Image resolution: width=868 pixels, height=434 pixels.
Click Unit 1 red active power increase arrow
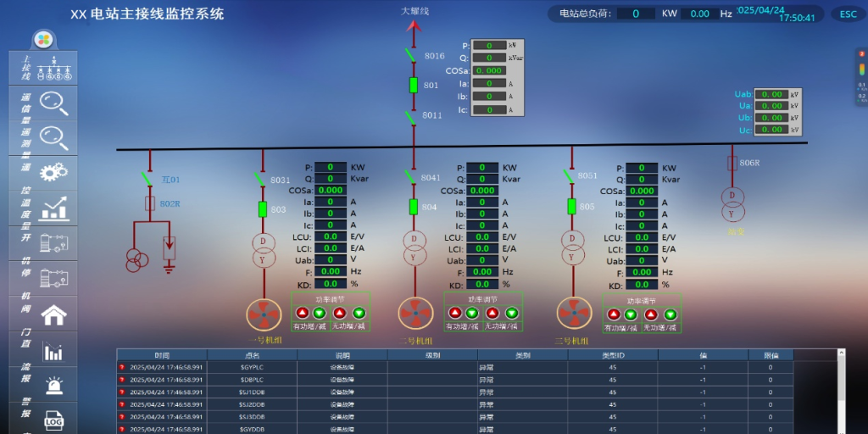(x=301, y=314)
